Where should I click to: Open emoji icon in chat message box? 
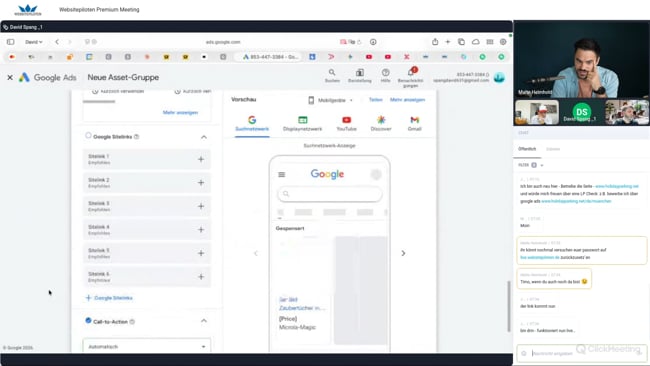click(x=524, y=354)
